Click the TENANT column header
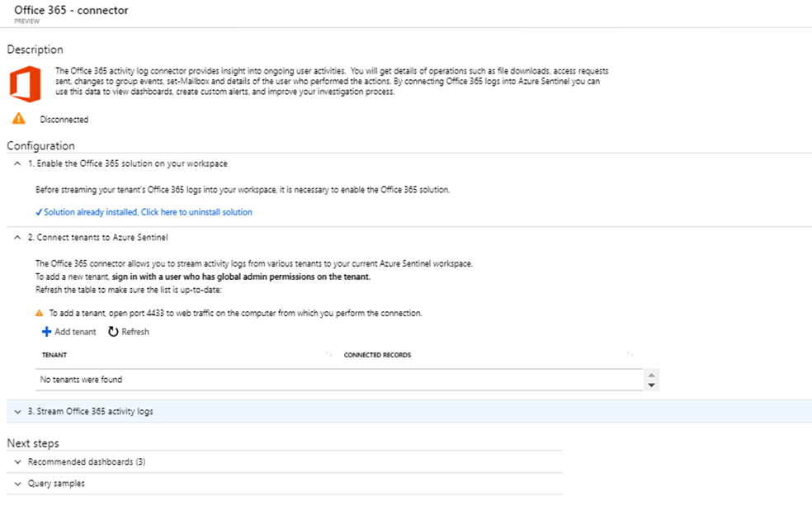 (54, 355)
